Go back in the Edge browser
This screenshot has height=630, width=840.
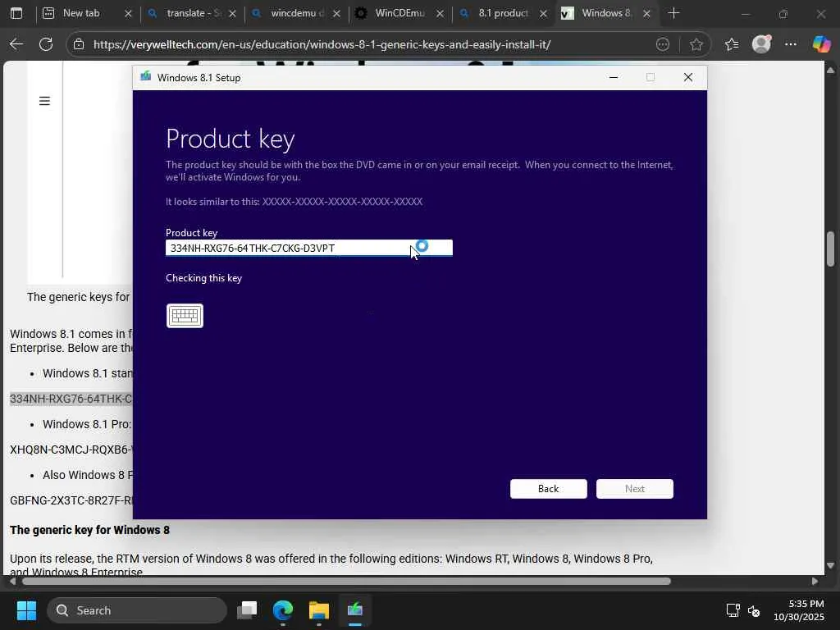16,44
